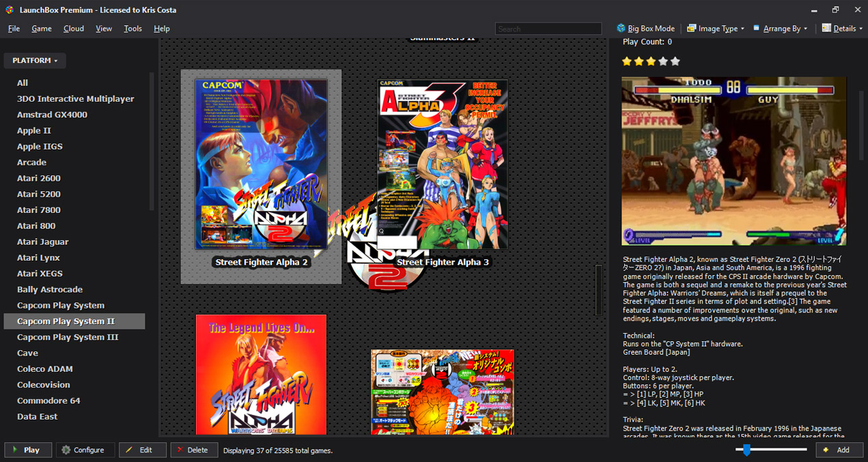Browse the Atari XEGS platform

point(40,274)
